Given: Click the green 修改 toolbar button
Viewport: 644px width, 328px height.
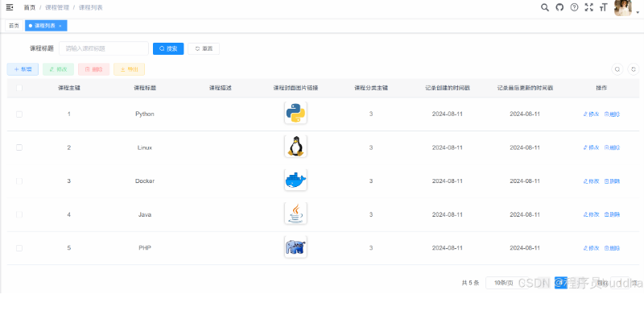Looking at the screenshot, I should pos(58,69).
